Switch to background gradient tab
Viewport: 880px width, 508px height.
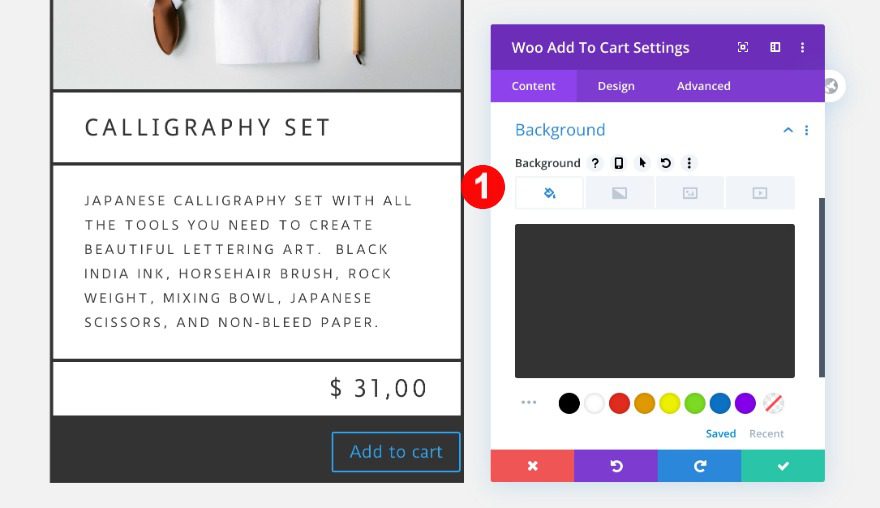[x=619, y=193]
